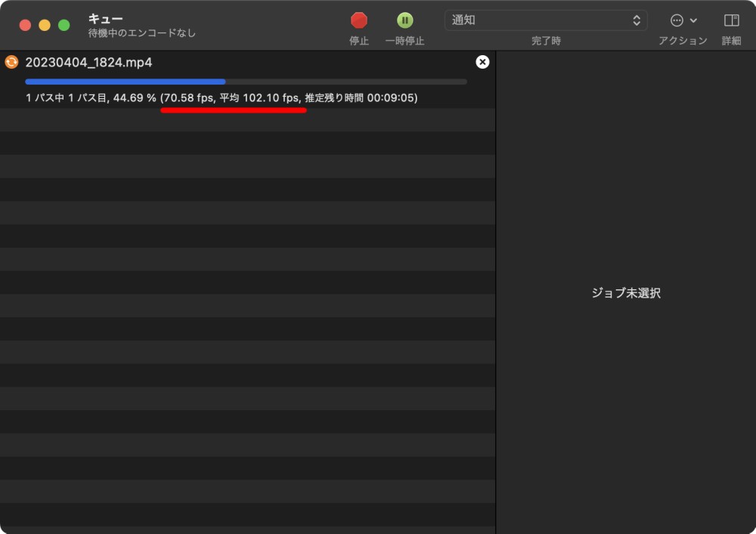This screenshot has width=756, height=534.
Task: Click the blue encoding progress bar
Action: pyautogui.click(x=125, y=82)
